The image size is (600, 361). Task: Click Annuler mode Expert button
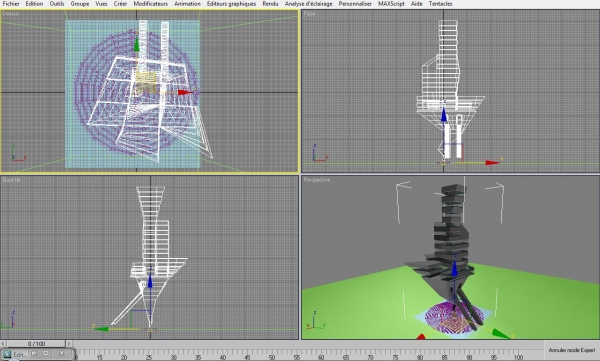572,350
